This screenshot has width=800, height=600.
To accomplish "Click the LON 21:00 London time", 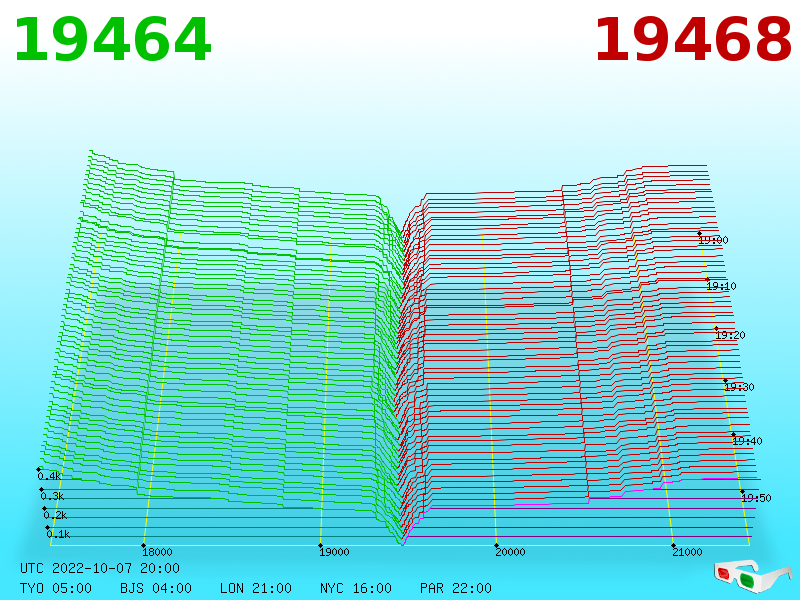I will point(256,588).
